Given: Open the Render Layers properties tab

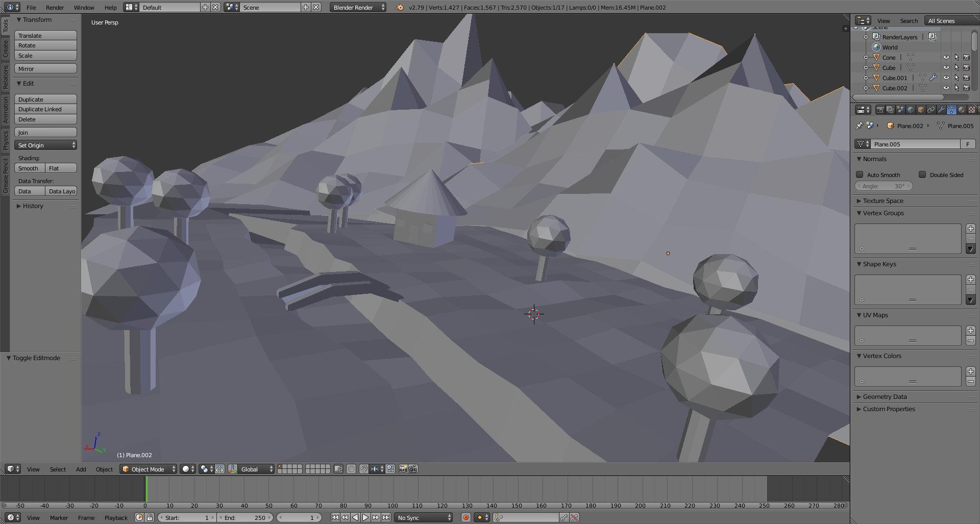Looking at the screenshot, I should pyautogui.click(x=890, y=110).
